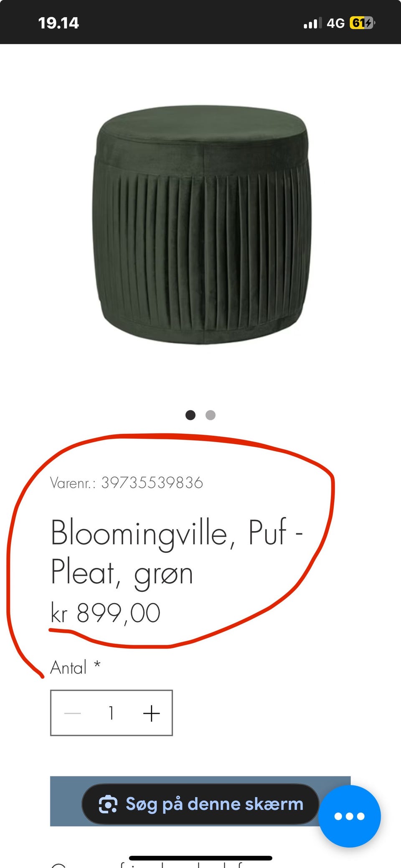The width and height of the screenshot is (401, 868).
Task: Tap the camera lens search icon
Action: click(x=108, y=804)
